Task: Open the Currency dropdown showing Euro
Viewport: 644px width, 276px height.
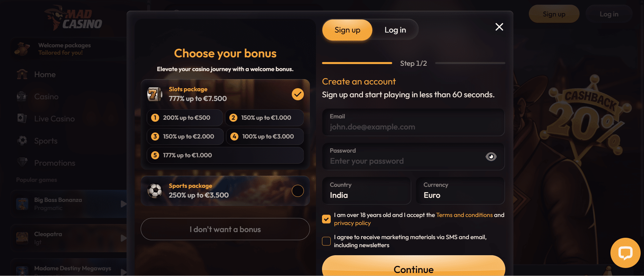Action: [x=460, y=190]
